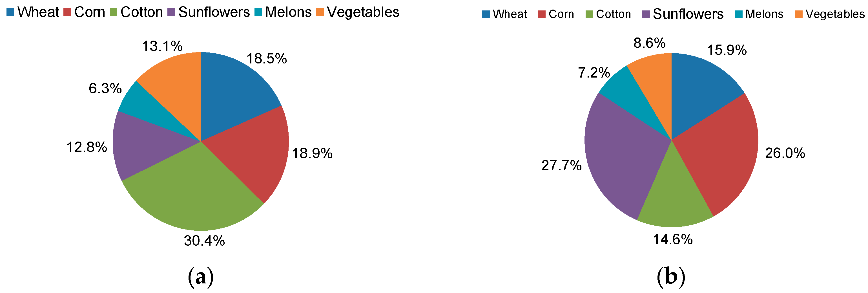Click the Wheat legend swatch in chart (a)
This screenshot has width=868, height=293.
10,12
